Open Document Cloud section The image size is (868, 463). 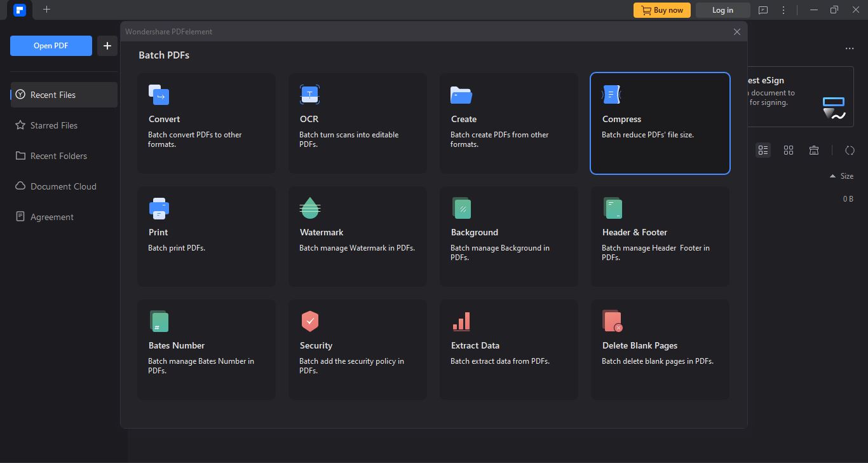click(x=63, y=186)
